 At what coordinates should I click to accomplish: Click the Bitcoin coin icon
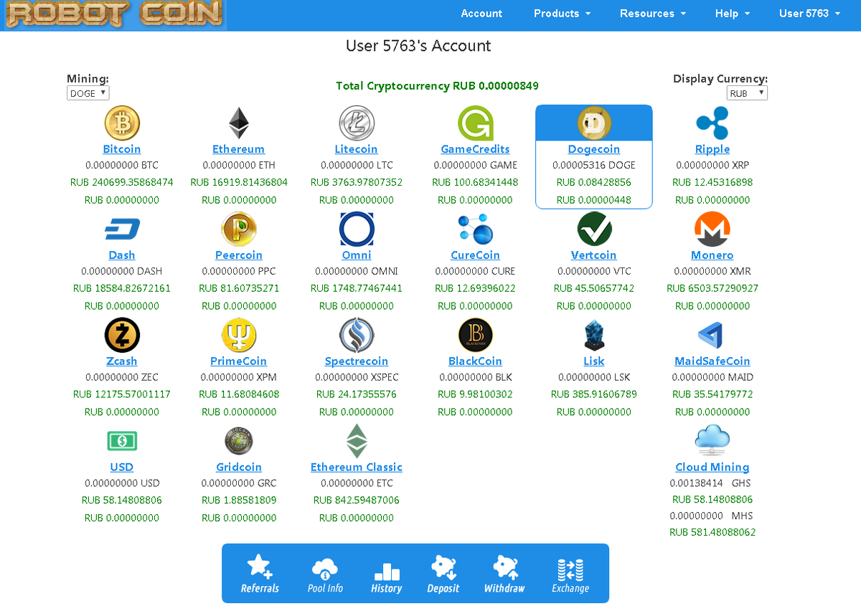pos(122,123)
